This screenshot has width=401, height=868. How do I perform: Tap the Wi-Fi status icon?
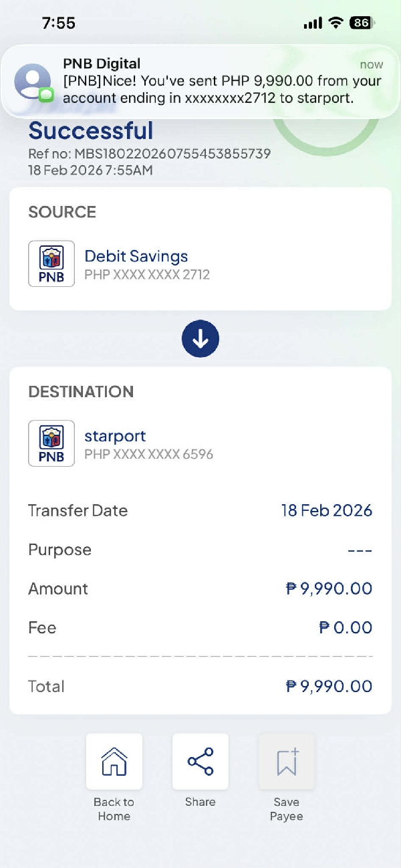(335, 23)
